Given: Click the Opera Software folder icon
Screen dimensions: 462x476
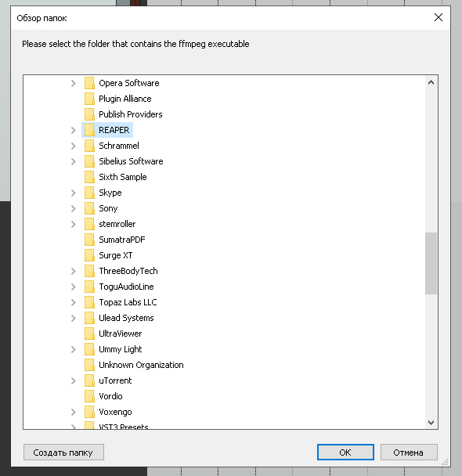Looking at the screenshot, I should click(x=89, y=83).
